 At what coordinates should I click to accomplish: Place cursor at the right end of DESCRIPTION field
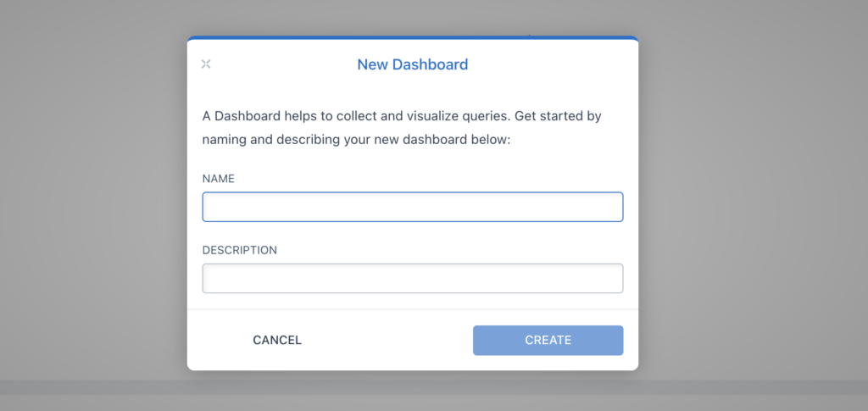coord(615,278)
